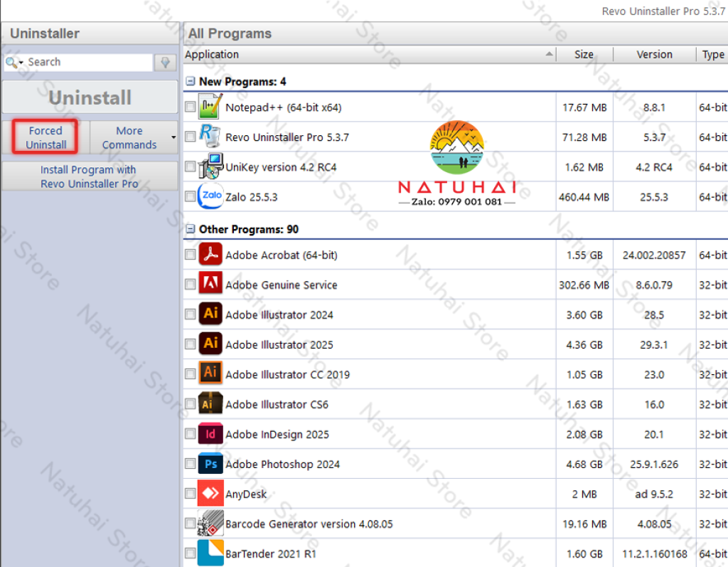This screenshot has width=728, height=567.
Task: Tick the Adobe Illustrator CC 2019 checkbox
Action: 190,374
